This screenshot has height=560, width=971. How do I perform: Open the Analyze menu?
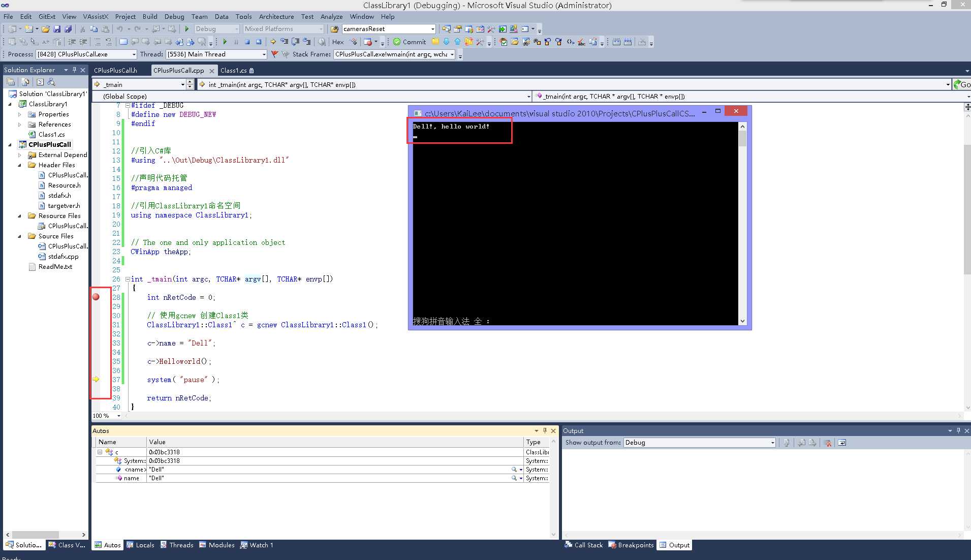331,16
